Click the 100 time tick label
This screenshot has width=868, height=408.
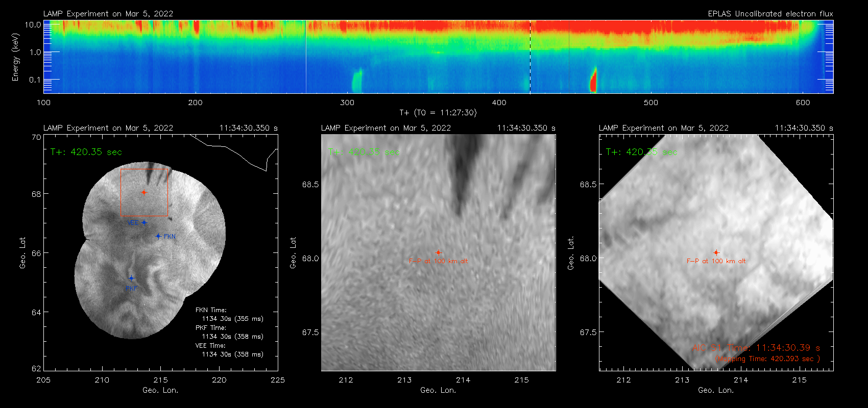click(44, 103)
